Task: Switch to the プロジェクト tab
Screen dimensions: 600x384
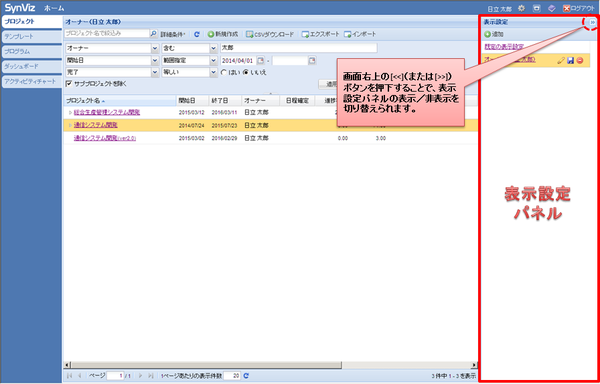Action: 31,22
